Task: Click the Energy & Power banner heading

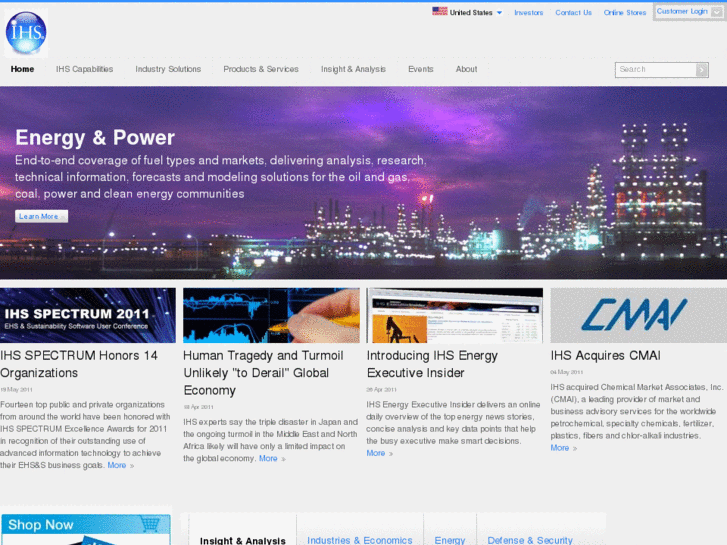Action: (95, 137)
